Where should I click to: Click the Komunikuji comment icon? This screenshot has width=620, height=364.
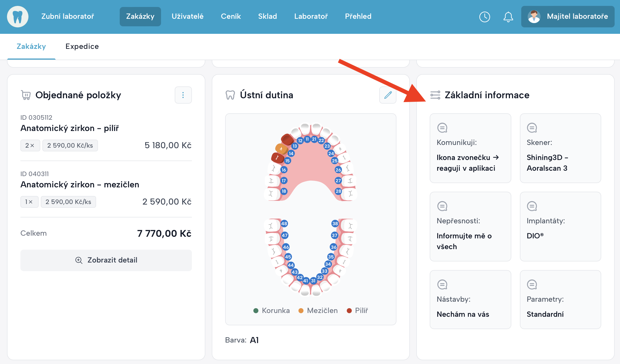tap(442, 128)
